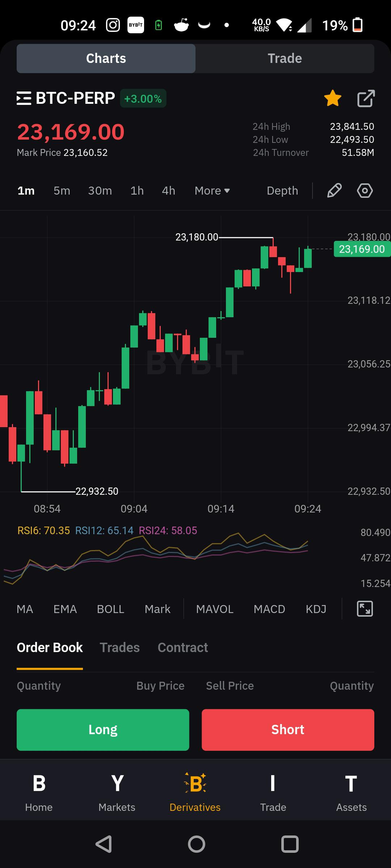
Task: Tap the 24h High value 23,841.50
Action: tap(352, 127)
